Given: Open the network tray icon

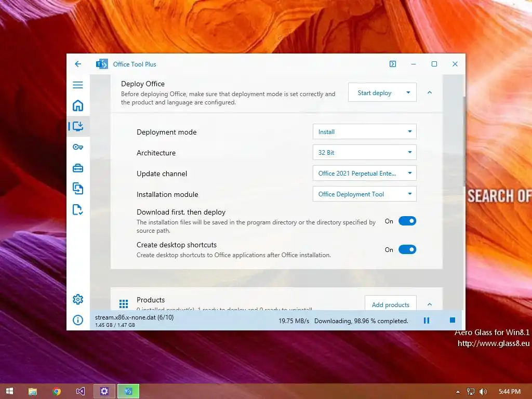Looking at the screenshot, I should (x=471, y=392).
